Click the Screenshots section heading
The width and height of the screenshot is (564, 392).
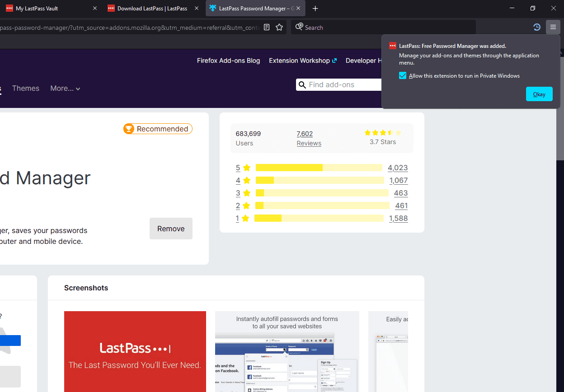86,288
